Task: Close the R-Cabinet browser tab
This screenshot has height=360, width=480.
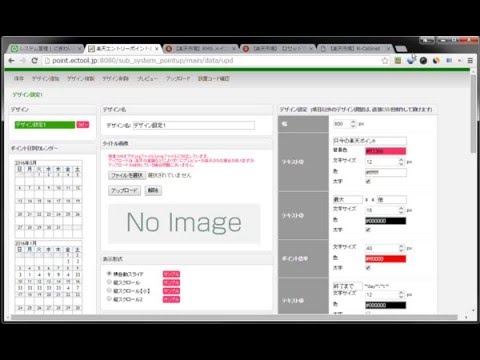Action: tap(388, 49)
